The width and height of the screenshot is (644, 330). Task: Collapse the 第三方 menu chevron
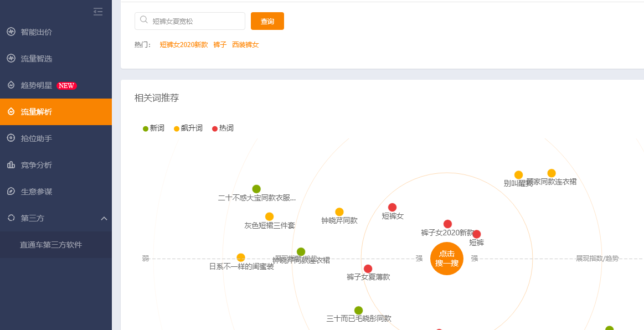[x=104, y=218]
